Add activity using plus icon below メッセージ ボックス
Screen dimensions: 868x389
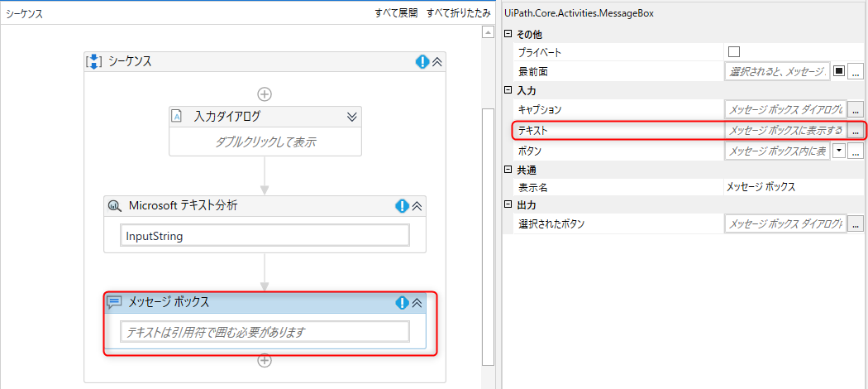coord(265,361)
